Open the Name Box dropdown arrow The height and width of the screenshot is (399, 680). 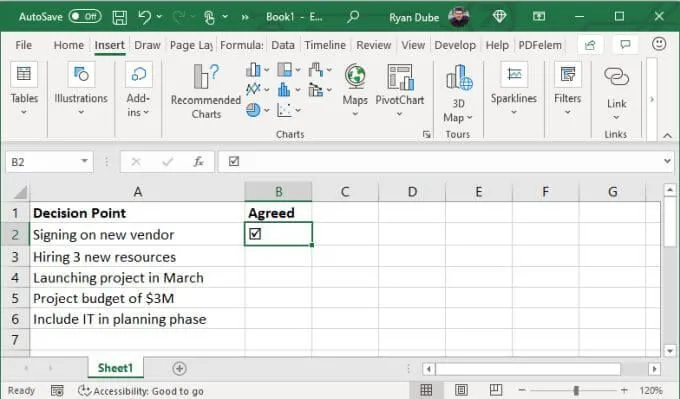tap(85, 161)
